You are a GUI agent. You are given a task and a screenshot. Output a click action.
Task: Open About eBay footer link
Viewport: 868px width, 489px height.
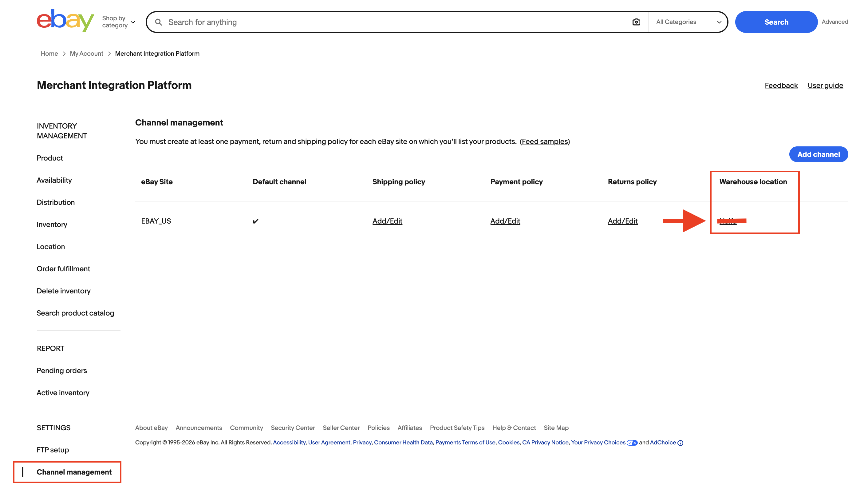pos(151,428)
